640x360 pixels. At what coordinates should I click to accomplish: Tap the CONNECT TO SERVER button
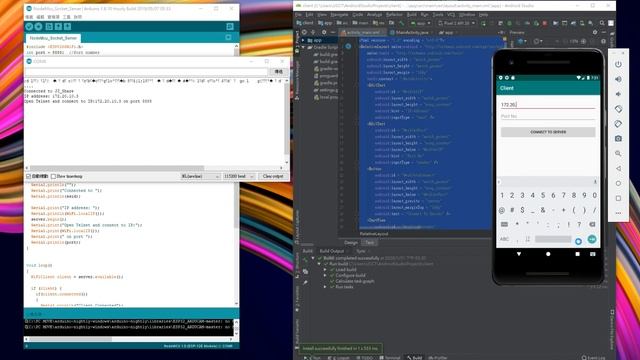[x=548, y=132]
